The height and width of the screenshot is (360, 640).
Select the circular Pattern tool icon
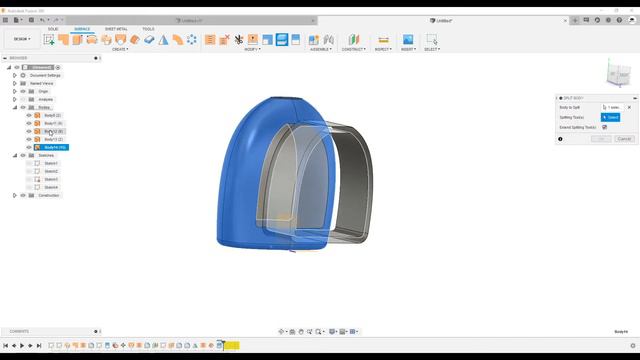pos(192,40)
